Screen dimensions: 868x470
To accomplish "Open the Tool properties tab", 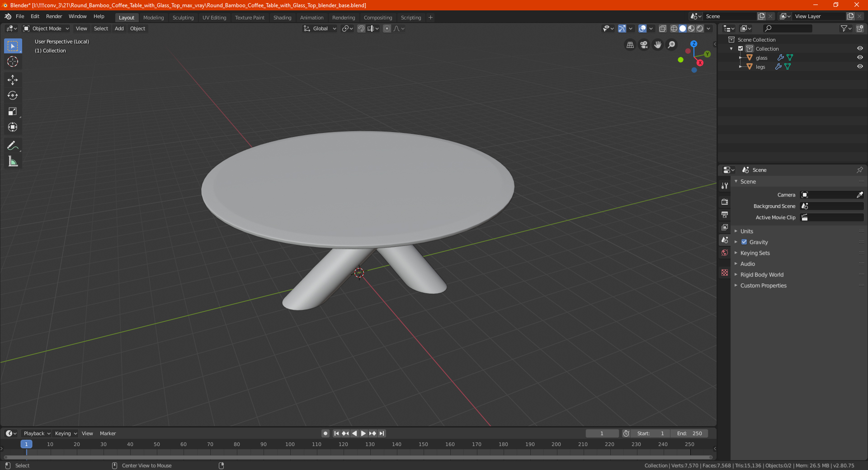I will point(725,186).
